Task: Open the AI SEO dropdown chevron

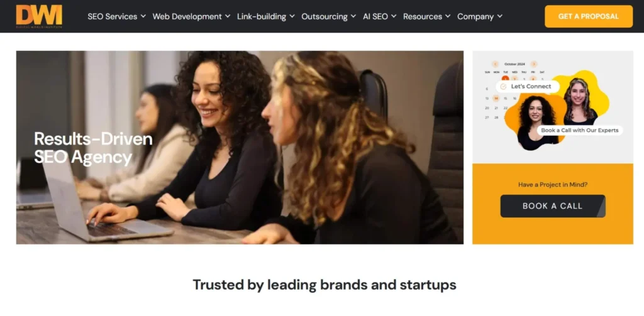Action: point(394,16)
